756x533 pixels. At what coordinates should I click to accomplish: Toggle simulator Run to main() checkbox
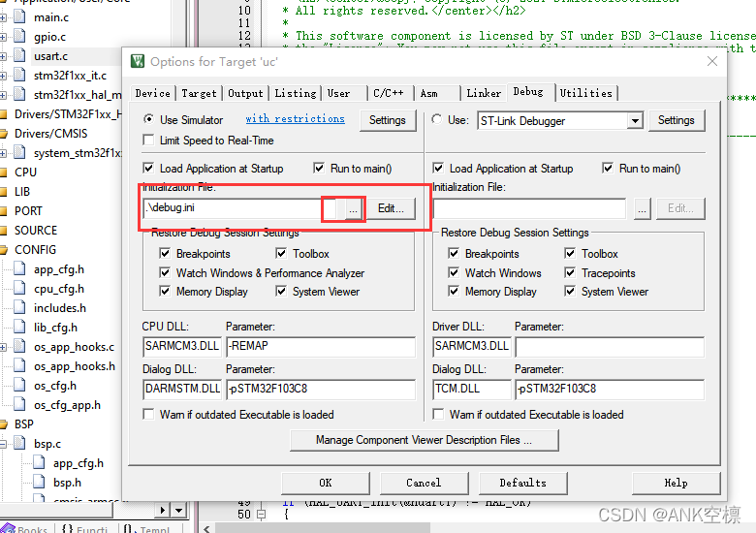pos(319,168)
